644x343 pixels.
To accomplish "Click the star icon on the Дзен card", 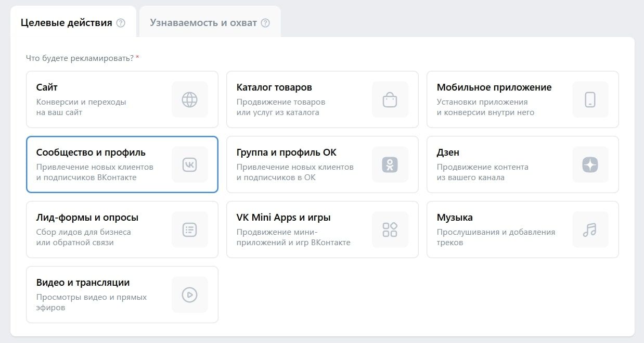I will point(590,164).
